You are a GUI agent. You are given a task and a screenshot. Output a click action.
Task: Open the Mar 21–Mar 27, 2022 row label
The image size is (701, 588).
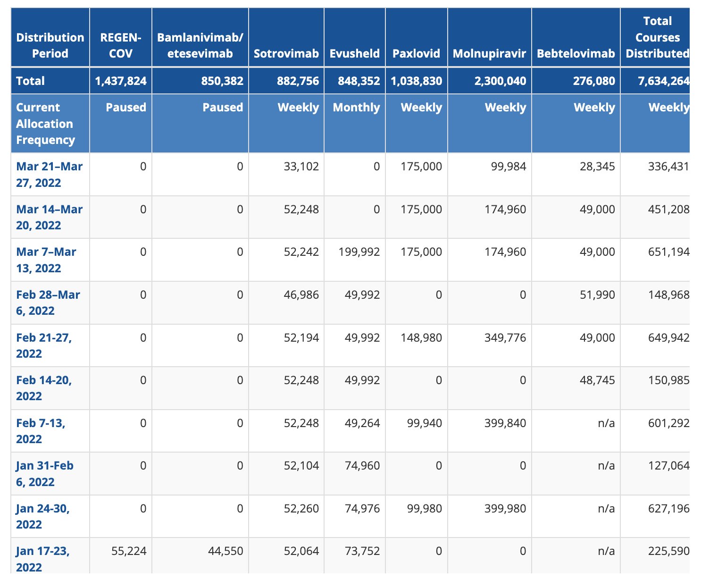coord(49,175)
